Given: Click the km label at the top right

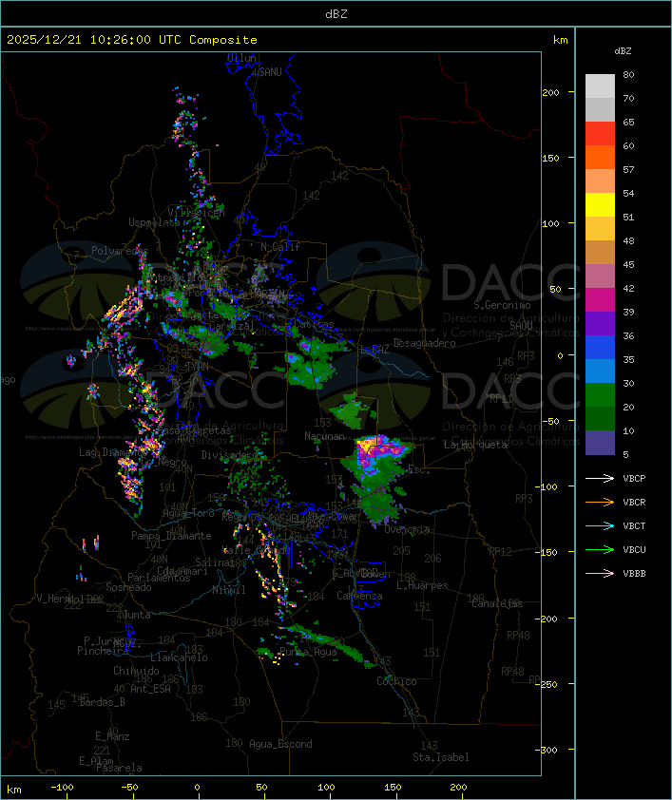Looking at the screenshot, I should point(560,40).
